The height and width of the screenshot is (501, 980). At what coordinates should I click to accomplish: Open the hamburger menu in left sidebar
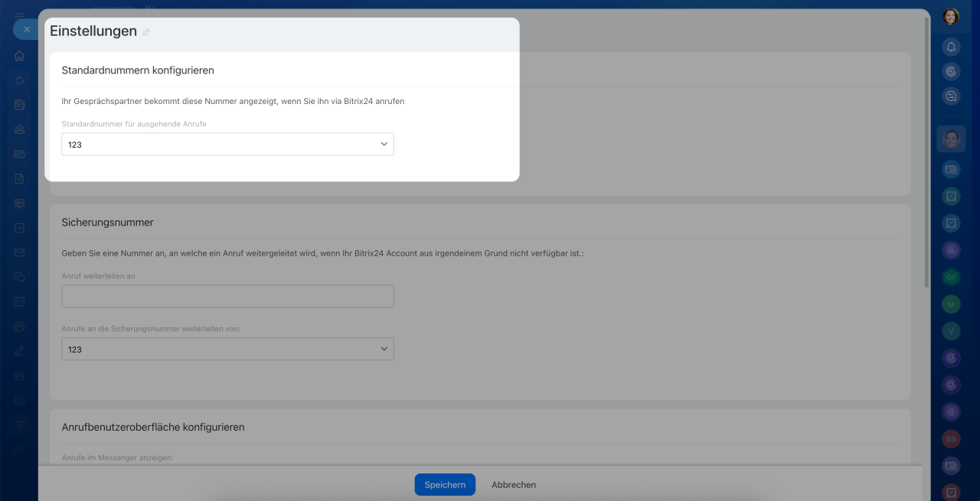pos(19,14)
